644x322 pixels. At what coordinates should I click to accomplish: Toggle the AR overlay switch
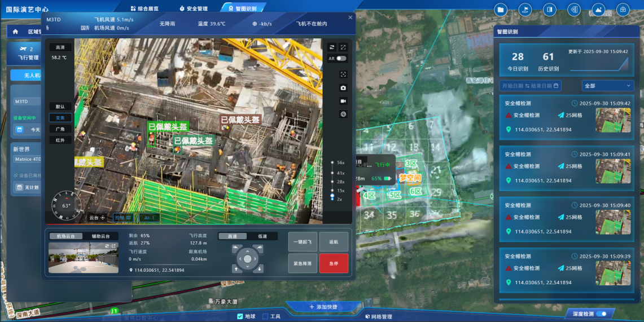point(341,59)
